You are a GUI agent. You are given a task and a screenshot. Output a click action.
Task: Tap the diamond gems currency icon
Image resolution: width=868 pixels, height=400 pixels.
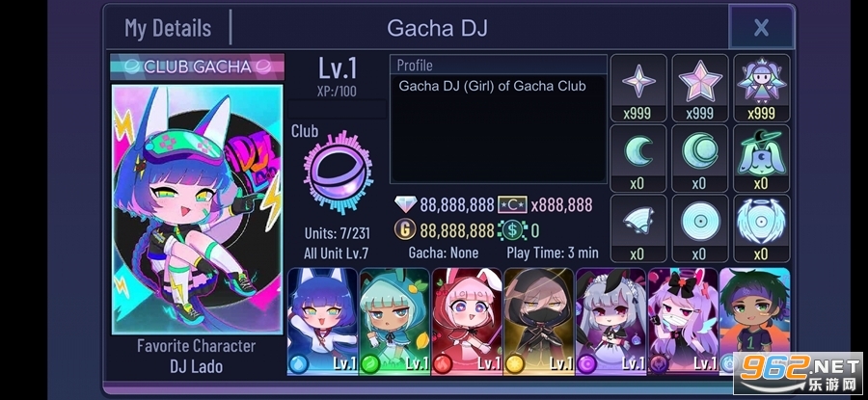405,204
